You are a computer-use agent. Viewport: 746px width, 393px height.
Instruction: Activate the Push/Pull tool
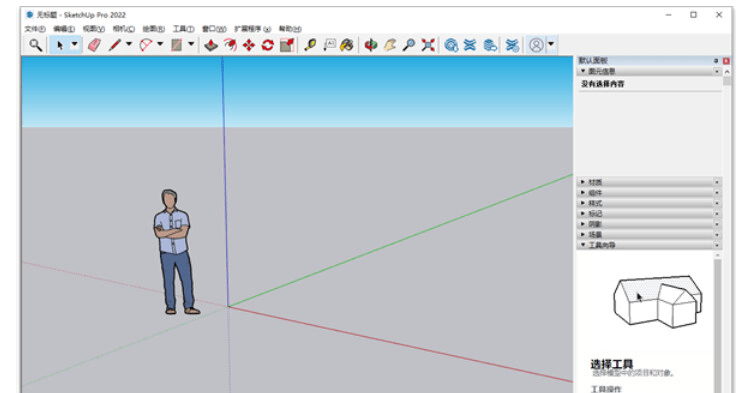pyautogui.click(x=211, y=45)
